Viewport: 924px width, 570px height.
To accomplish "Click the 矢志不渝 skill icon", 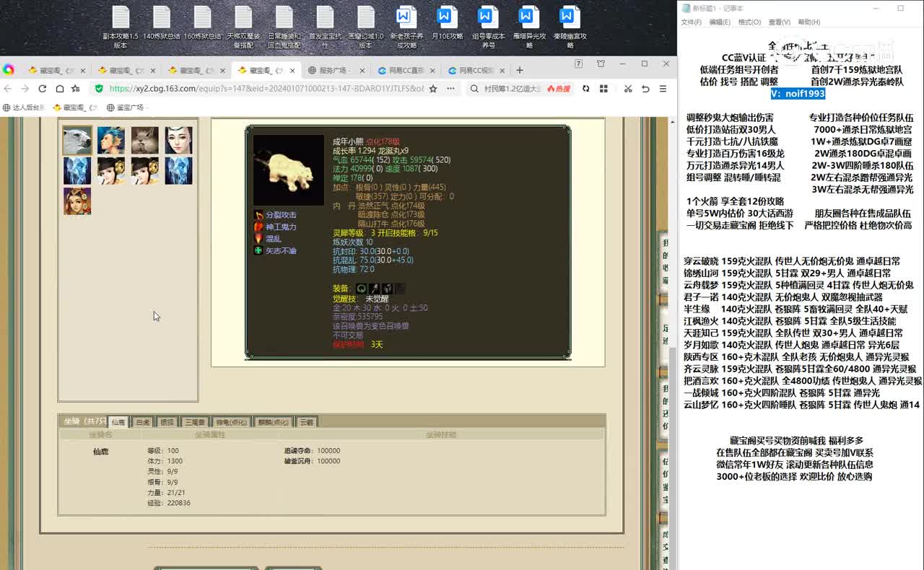I will point(258,250).
